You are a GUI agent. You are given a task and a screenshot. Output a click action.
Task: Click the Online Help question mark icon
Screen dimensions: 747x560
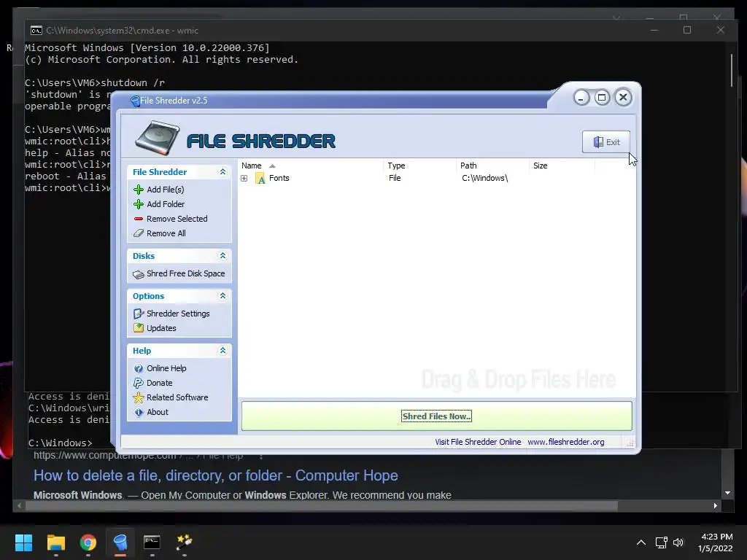click(139, 368)
